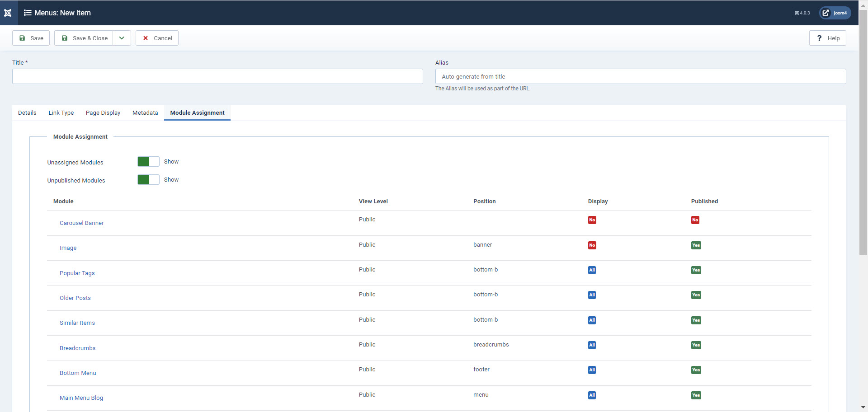Viewport: 868px width, 412px height.
Task: Click the scrollbar down arrow
Action: pyautogui.click(x=863, y=408)
